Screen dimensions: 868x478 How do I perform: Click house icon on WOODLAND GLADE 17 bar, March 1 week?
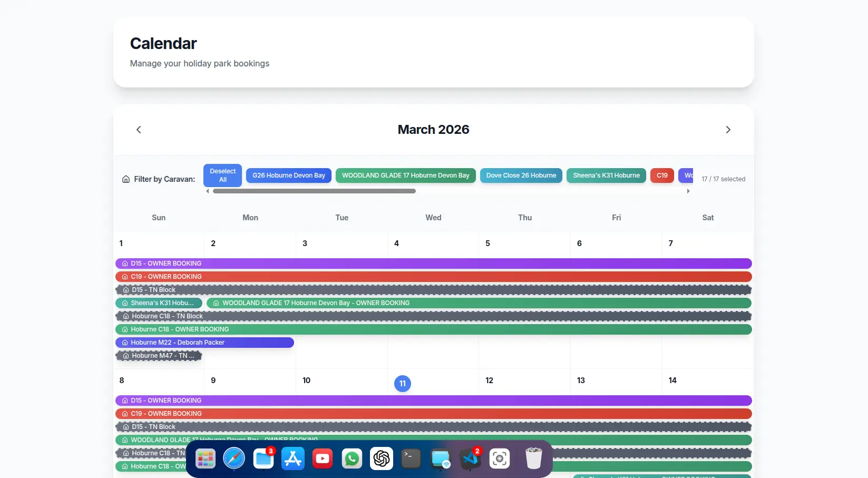pos(216,303)
